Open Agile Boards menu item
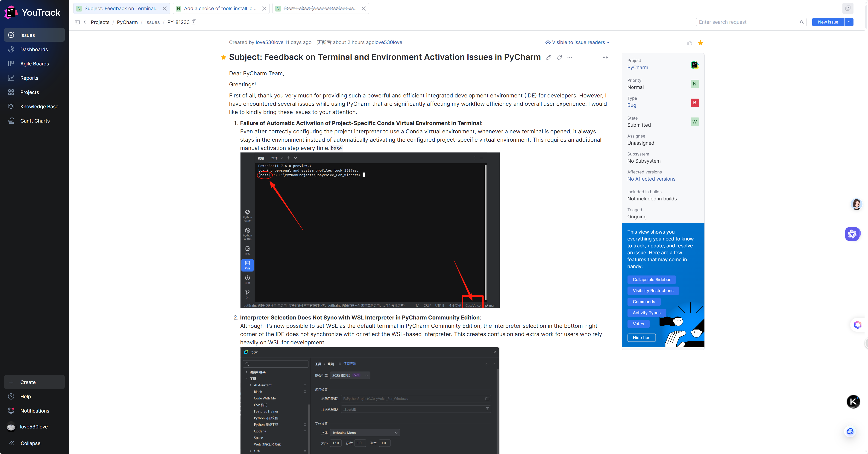 point(34,64)
